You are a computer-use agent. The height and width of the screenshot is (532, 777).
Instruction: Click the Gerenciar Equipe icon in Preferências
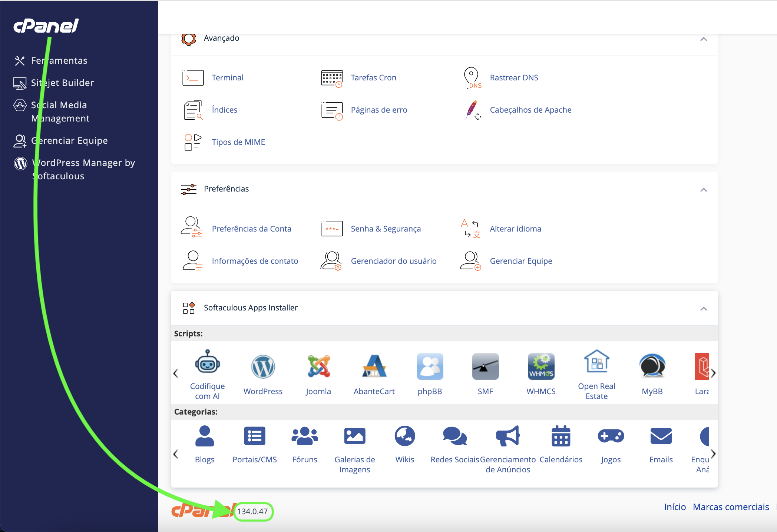471,261
